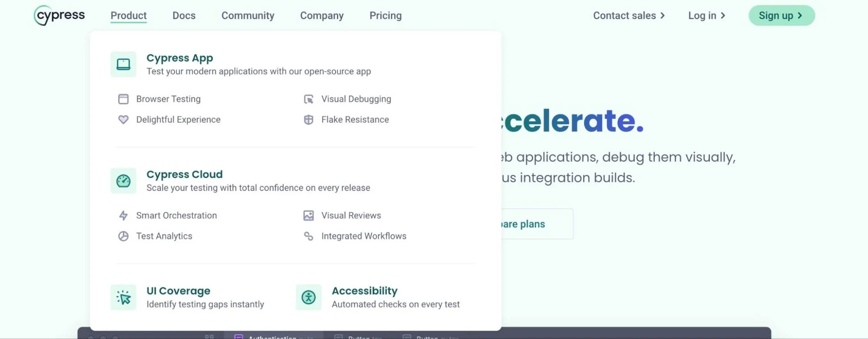Screen dimensions: 868x339
Task: Expand the Community menu
Action: click(x=248, y=16)
